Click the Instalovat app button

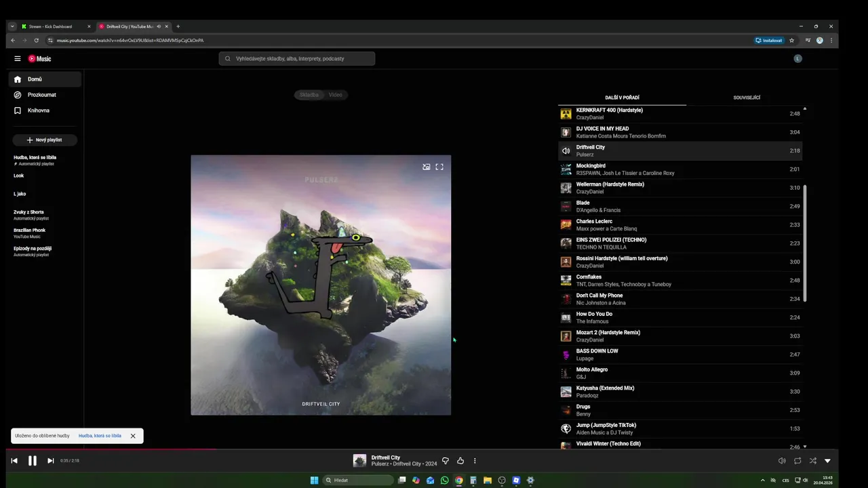click(x=769, y=40)
